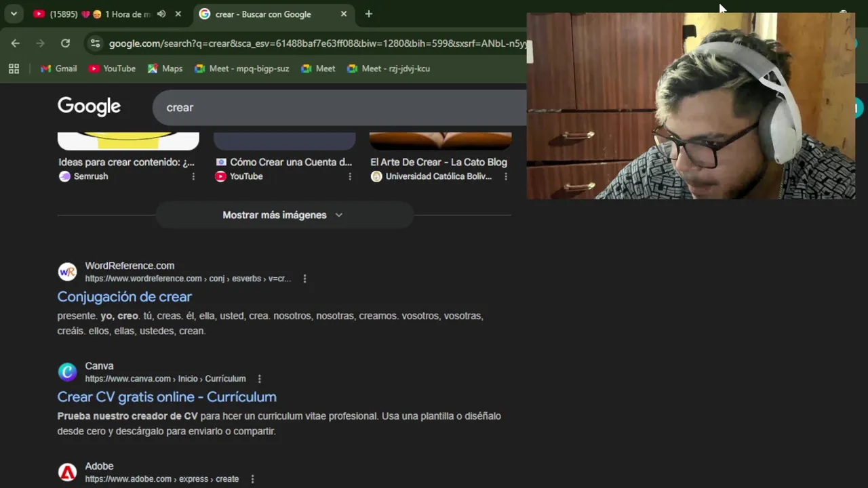This screenshot has height=488, width=868.
Task: Click the canva.com URL breadcrumb
Action: pos(165,379)
